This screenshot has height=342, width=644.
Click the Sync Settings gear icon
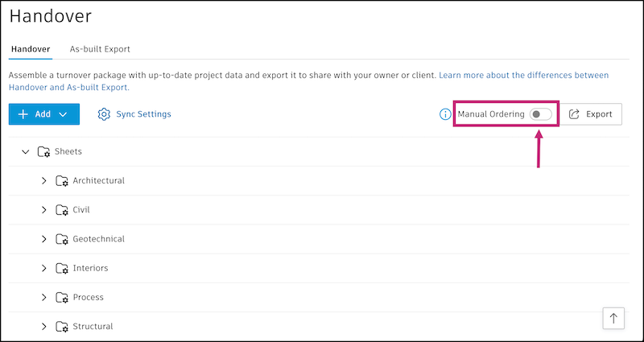tap(104, 114)
